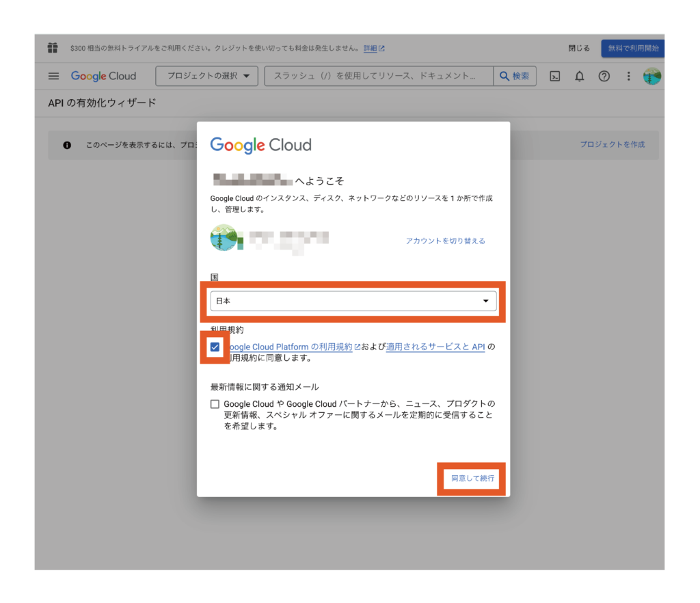Open the notifications bell
Screen dimensions: 700x603
pyautogui.click(x=580, y=77)
